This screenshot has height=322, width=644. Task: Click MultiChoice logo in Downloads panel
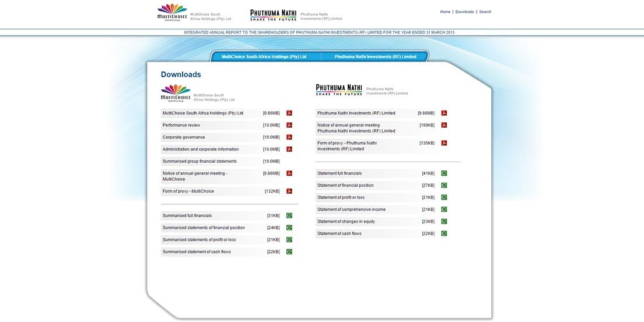pyautogui.click(x=176, y=93)
